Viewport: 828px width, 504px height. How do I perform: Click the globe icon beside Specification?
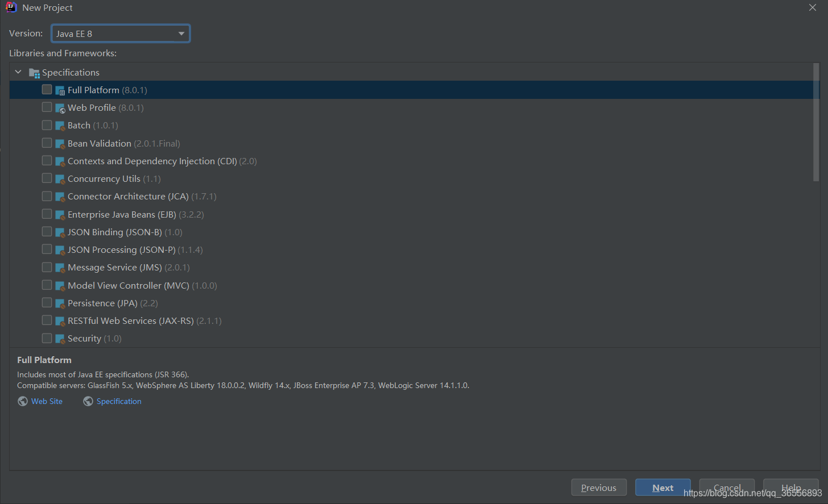click(88, 401)
